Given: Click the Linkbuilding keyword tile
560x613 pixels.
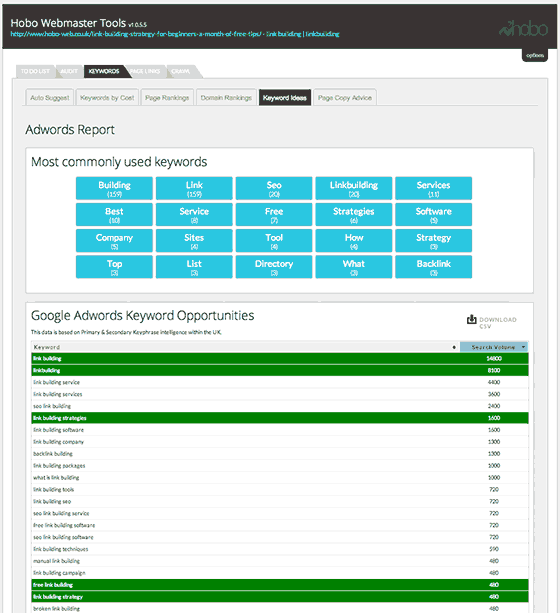Looking at the screenshot, I should [x=354, y=188].
